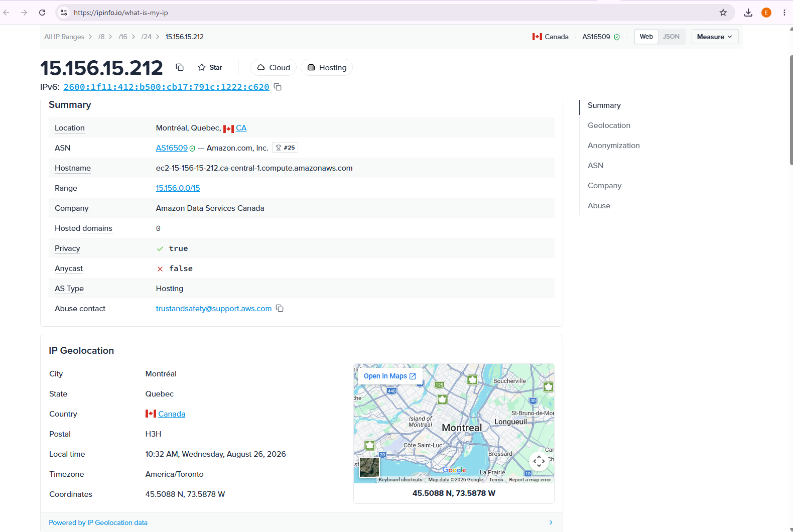Click the Hosting tag button
This screenshot has width=793, height=532.
(327, 67)
